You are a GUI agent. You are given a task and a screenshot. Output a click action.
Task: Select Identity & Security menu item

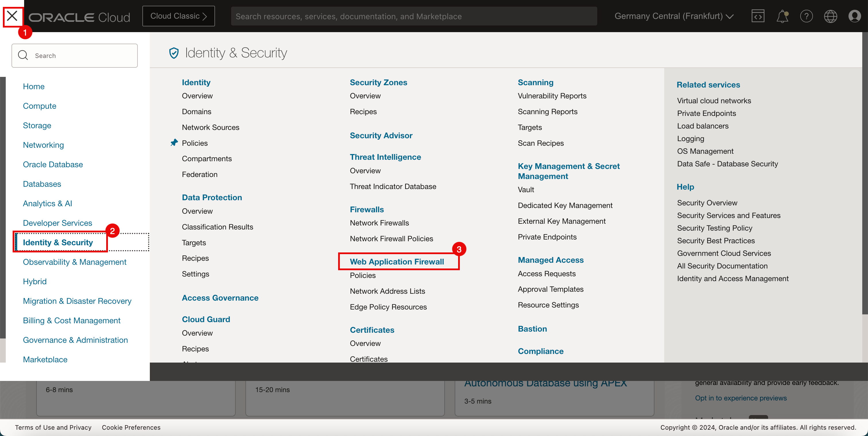click(x=57, y=242)
